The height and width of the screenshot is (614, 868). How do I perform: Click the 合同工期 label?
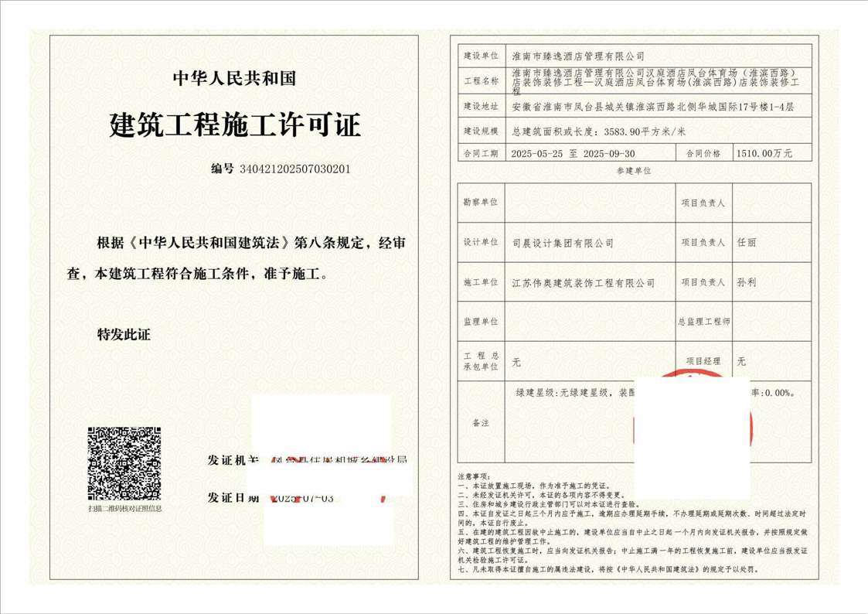pos(481,153)
